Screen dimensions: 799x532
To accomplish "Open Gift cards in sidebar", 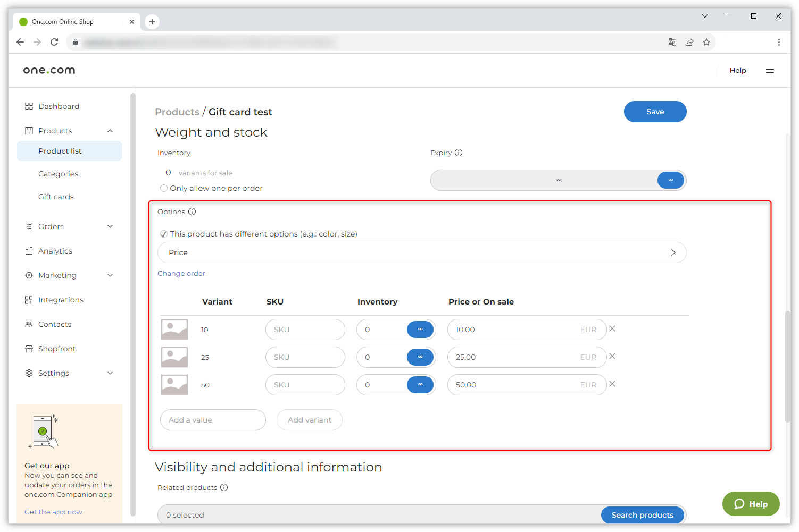I will [56, 197].
